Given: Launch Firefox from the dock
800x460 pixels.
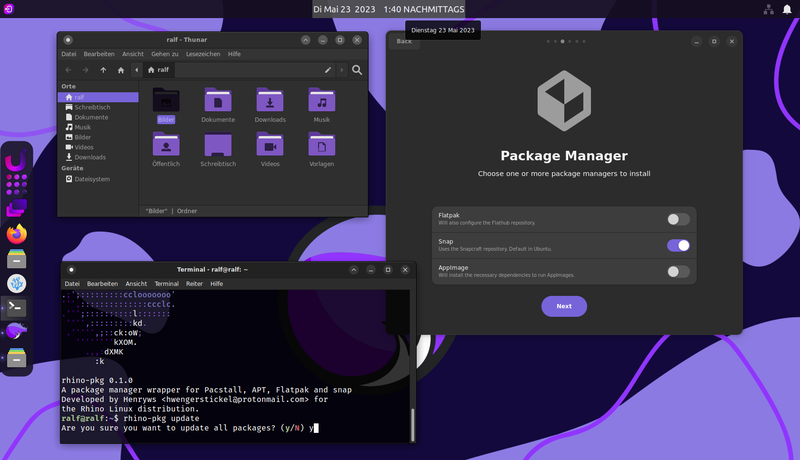Looking at the screenshot, I should [17, 234].
